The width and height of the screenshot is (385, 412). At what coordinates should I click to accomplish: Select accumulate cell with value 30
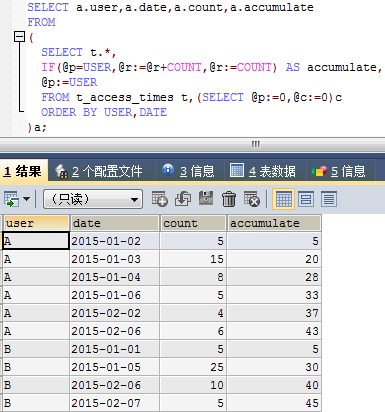(x=274, y=367)
